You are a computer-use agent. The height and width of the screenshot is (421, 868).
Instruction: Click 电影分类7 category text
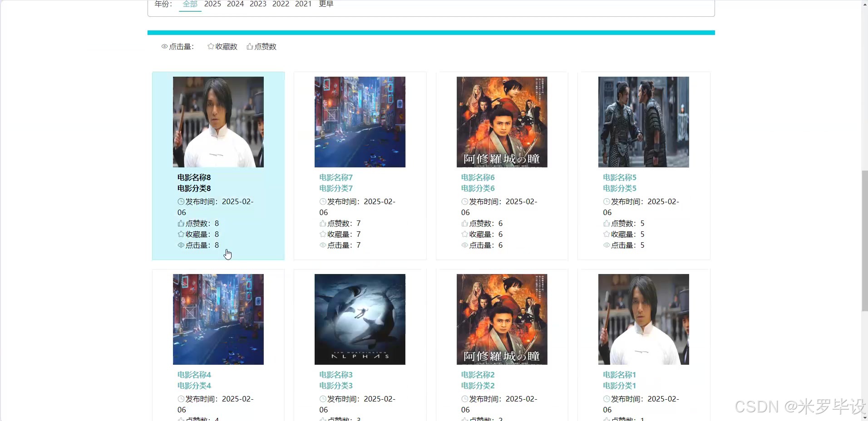[336, 188]
